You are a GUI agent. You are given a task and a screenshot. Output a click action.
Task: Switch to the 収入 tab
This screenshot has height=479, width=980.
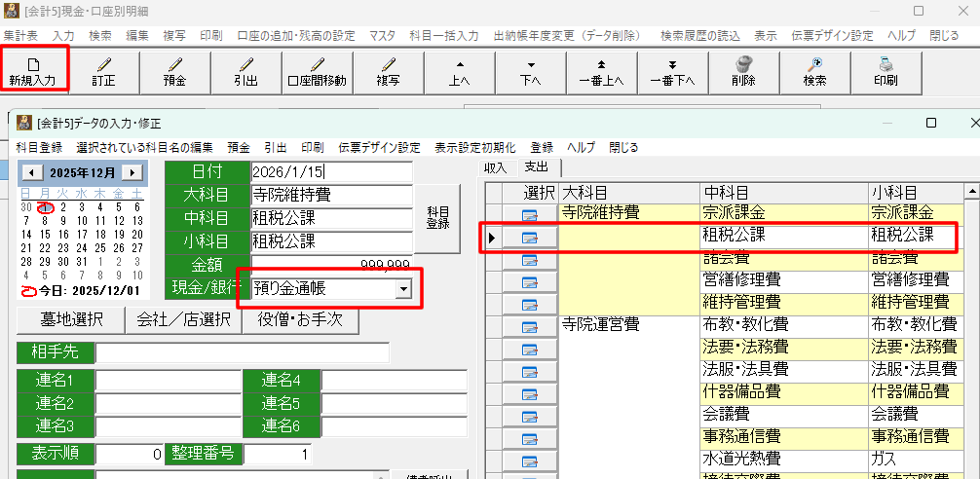tap(497, 167)
